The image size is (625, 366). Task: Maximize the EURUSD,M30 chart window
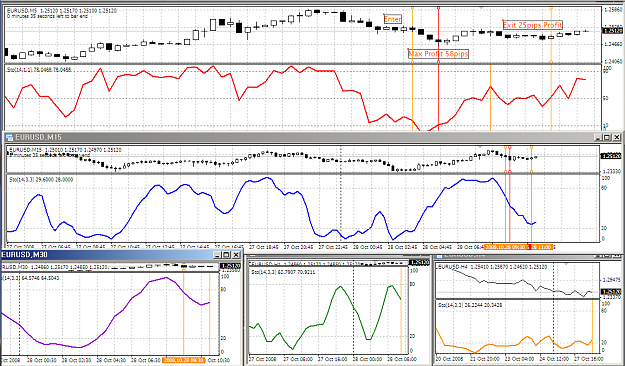(226, 255)
